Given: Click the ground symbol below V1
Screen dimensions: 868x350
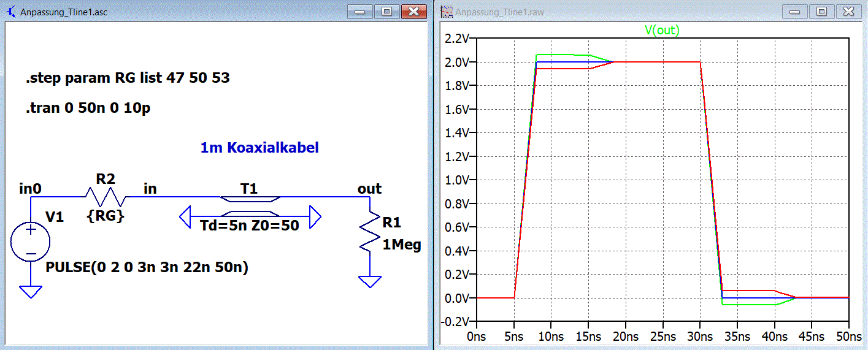Looking at the screenshot, I should click(30, 291).
